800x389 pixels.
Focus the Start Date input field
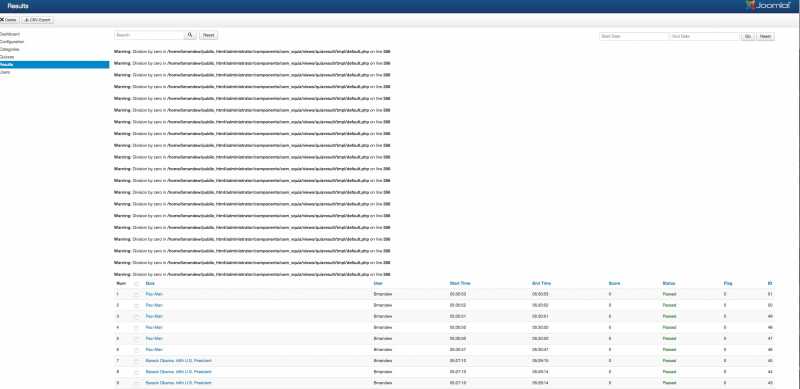click(634, 37)
